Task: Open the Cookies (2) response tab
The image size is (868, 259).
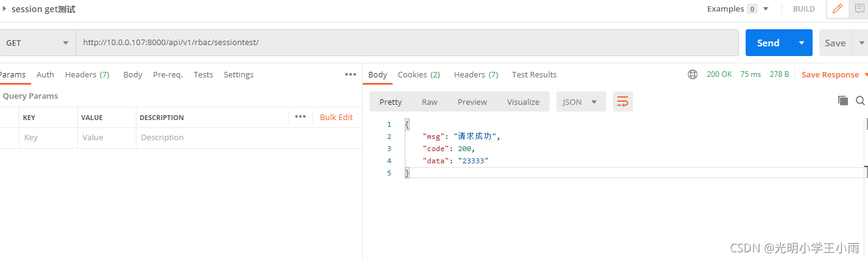Action: [x=419, y=74]
